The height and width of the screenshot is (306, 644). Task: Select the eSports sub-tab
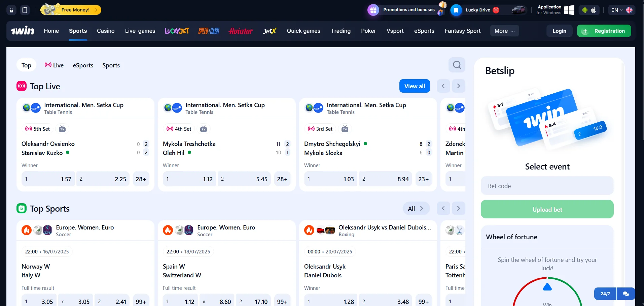(x=83, y=65)
